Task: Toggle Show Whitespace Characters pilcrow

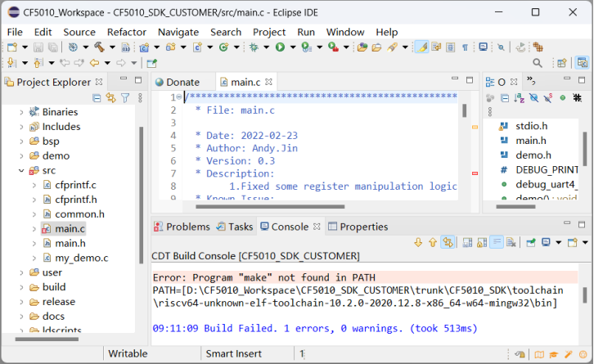Action: click(x=465, y=47)
